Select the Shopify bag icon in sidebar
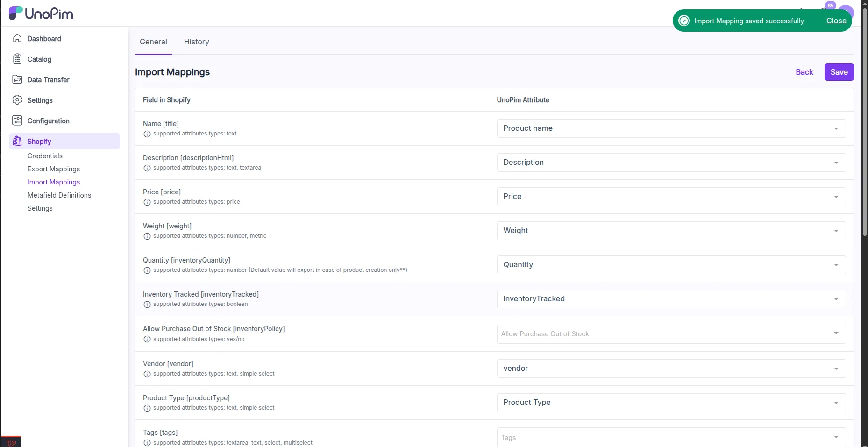Screen dimensions: 868x447 [x=17, y=141]
